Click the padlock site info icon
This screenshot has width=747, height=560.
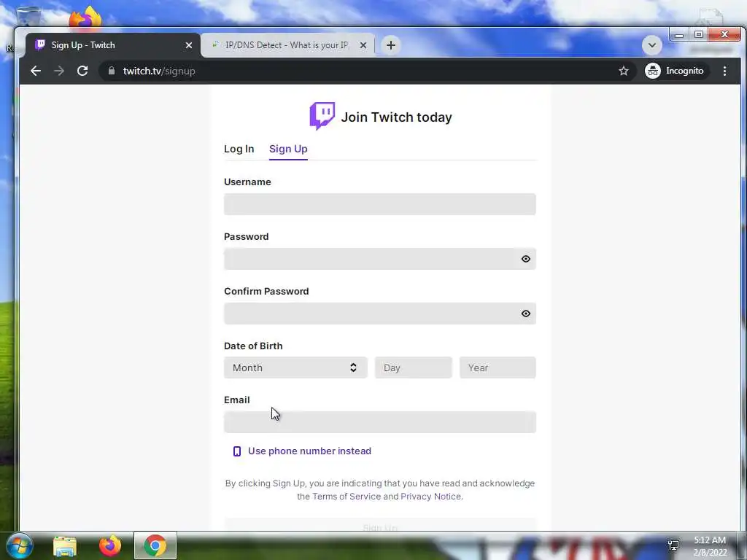point(112,71)
